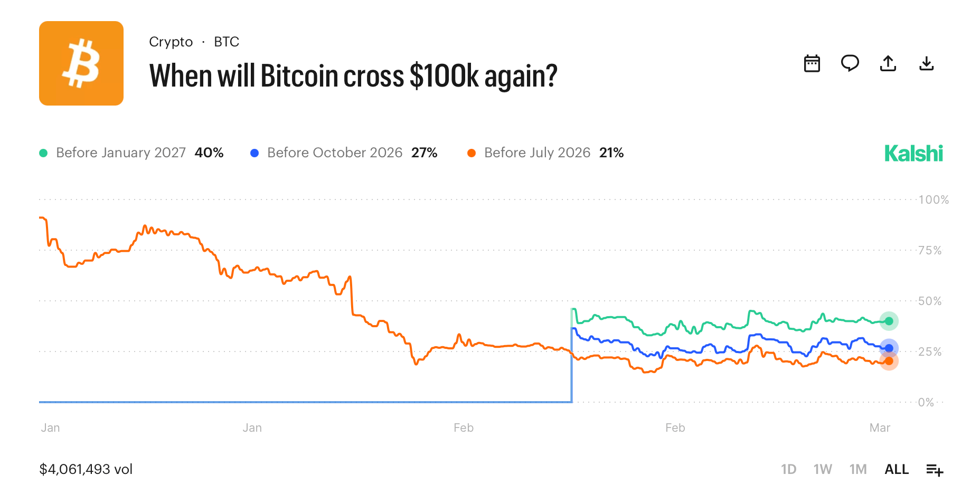Switch to the 1M timeframe

point(858,469)
